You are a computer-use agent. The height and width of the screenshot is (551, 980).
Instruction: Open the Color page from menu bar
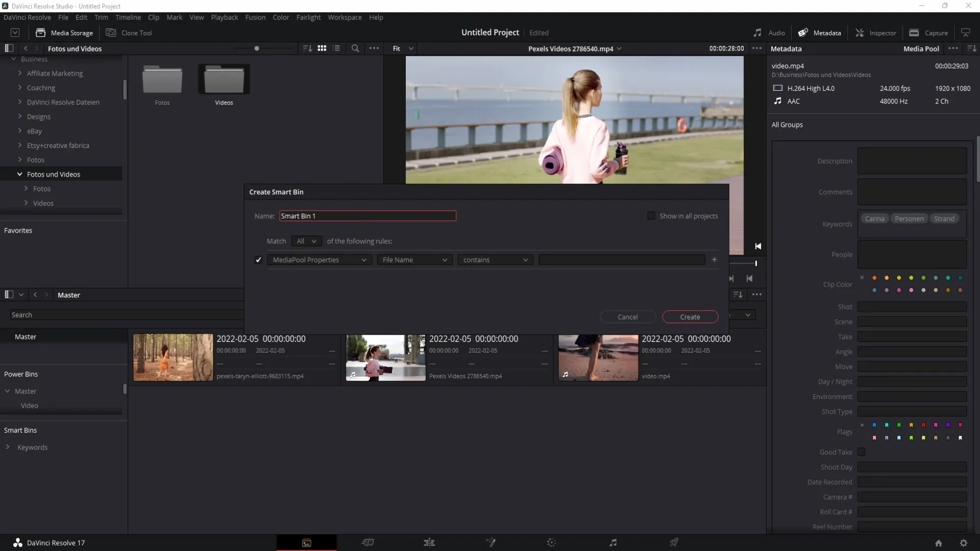[x=281, y=17]
